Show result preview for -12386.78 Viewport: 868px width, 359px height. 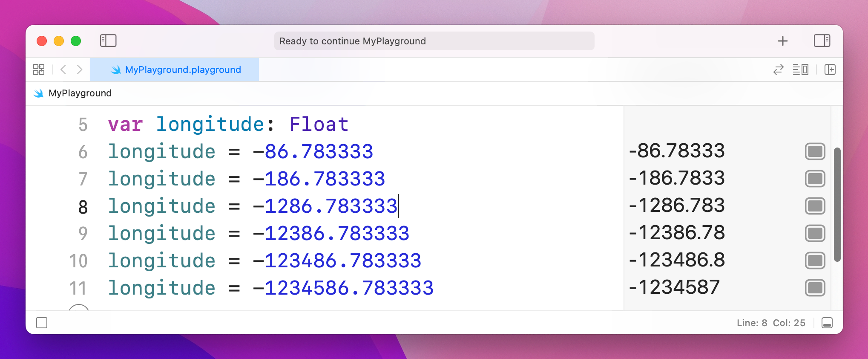coord(815,233)
